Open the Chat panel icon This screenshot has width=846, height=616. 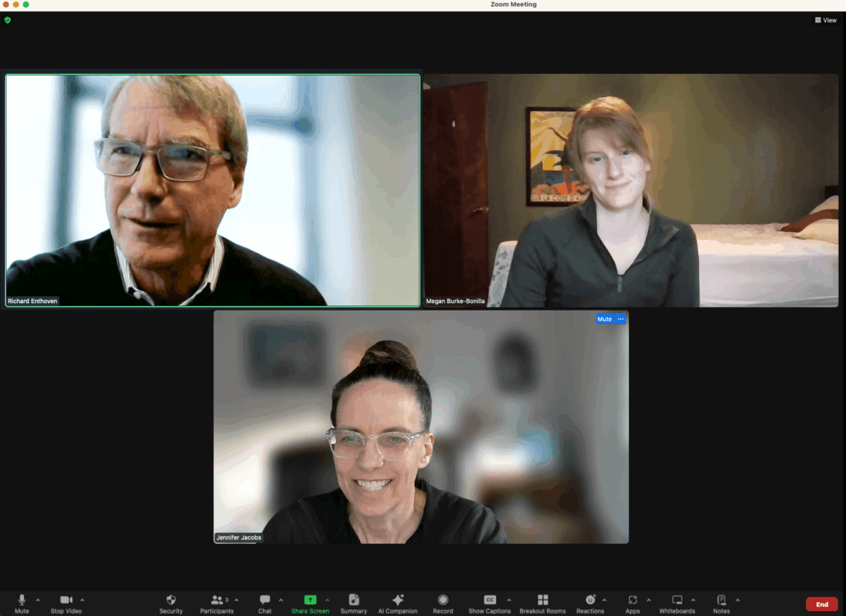(x=265, y=601)
